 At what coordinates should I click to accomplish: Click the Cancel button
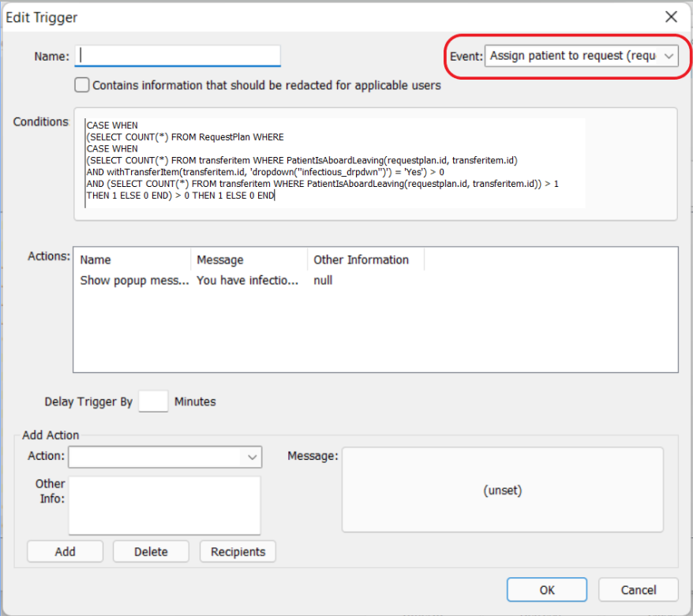[x=639, y=590]
